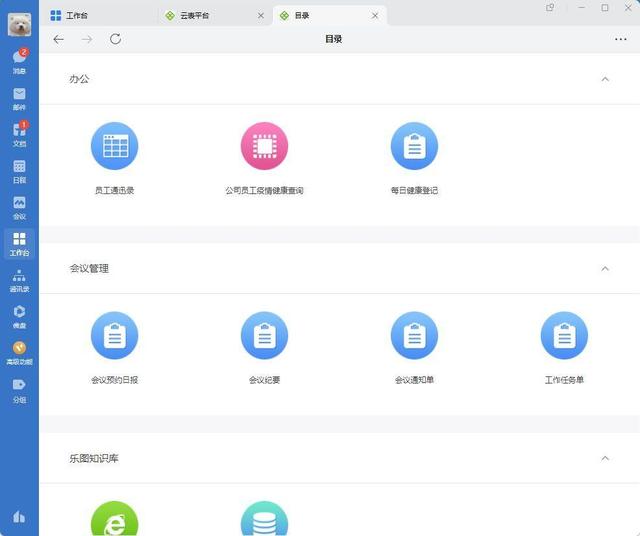This screenshot has width=640, height=536.
Task: Refresh the current page
Action: 116,39
